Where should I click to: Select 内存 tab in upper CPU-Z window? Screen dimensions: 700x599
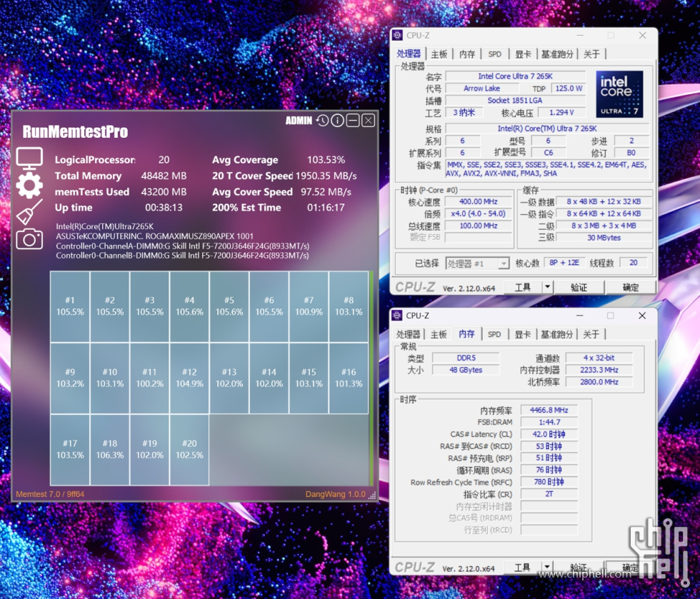point(467,54)
